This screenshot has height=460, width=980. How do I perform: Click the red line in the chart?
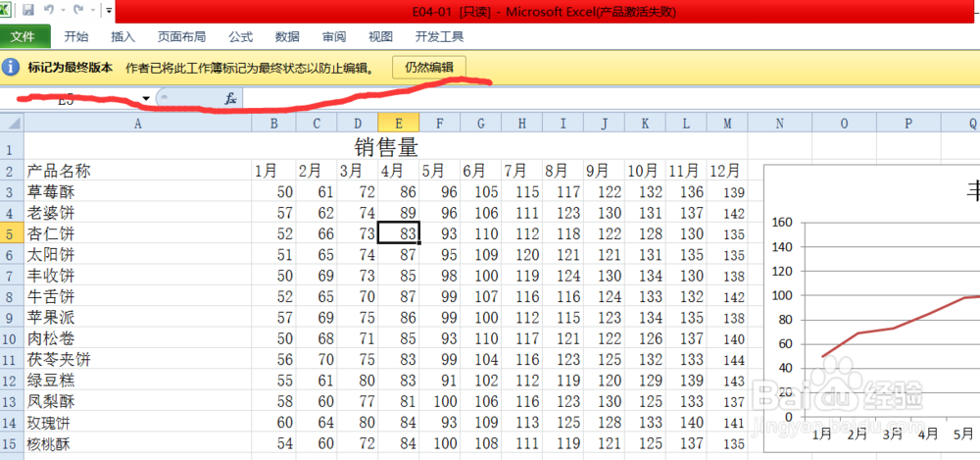click(x=894, y=328)
